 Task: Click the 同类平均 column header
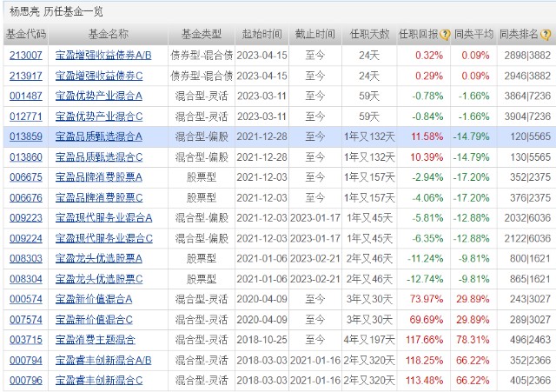tap(473, 35)
